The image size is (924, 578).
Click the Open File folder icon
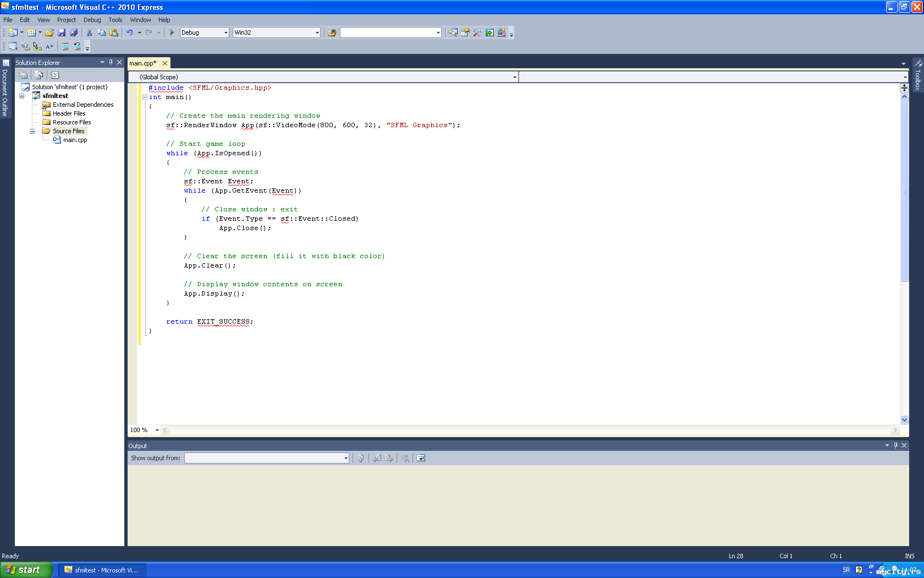pyautogui.click(x=50, y=32)
